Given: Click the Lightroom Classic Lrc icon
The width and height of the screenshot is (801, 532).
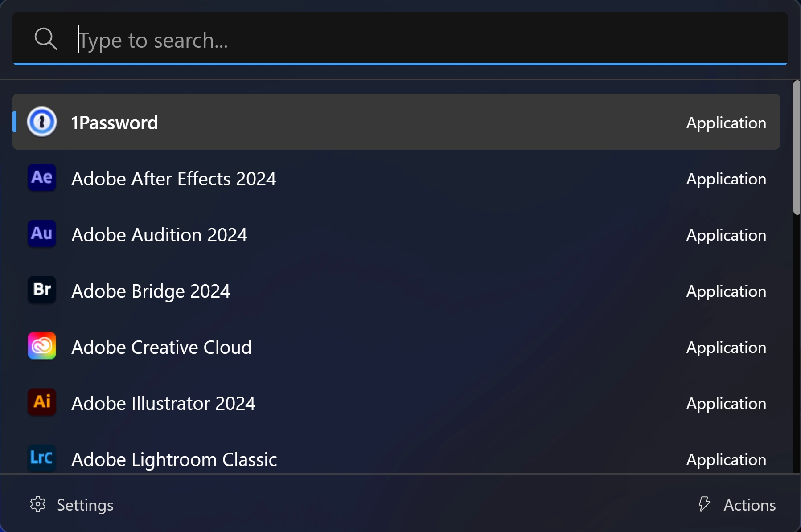Looking at the screenshot, I should (x=42, y=458).
